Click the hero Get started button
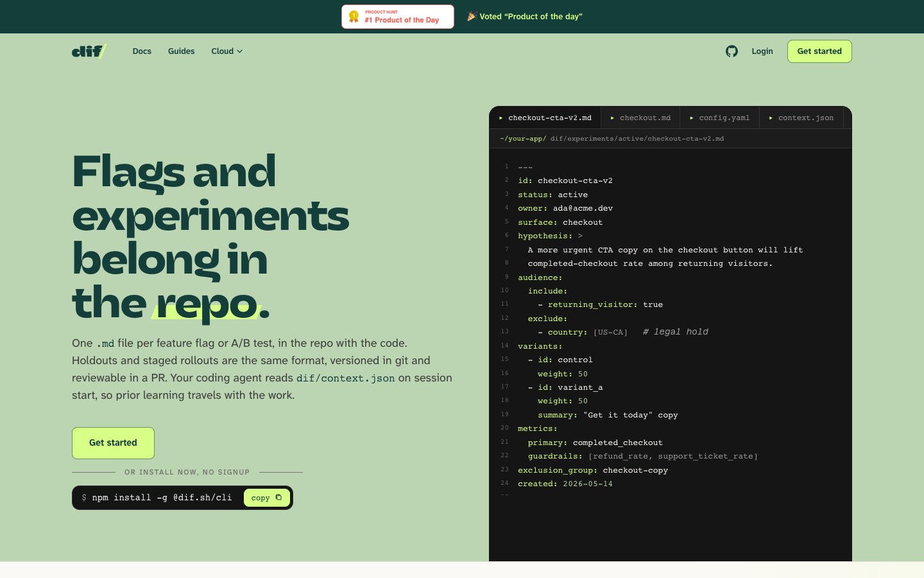 click(x=113, y=443)
